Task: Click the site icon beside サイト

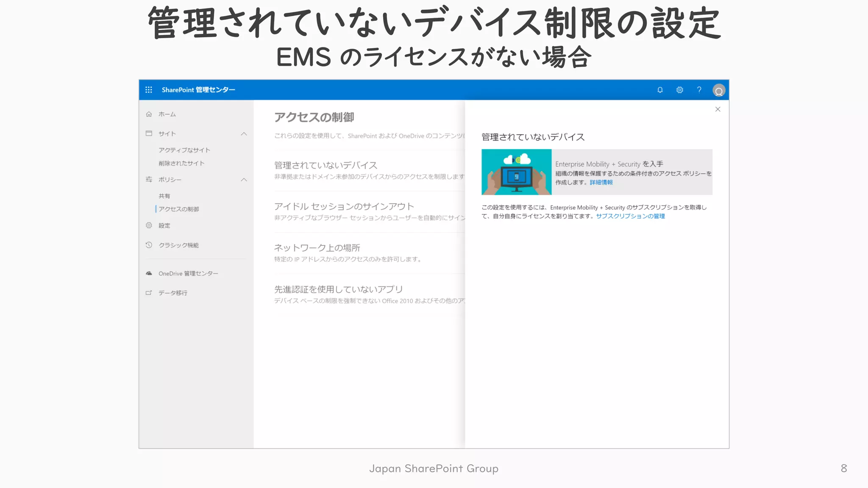Action: pyautogui.click(x=149, y=133)
